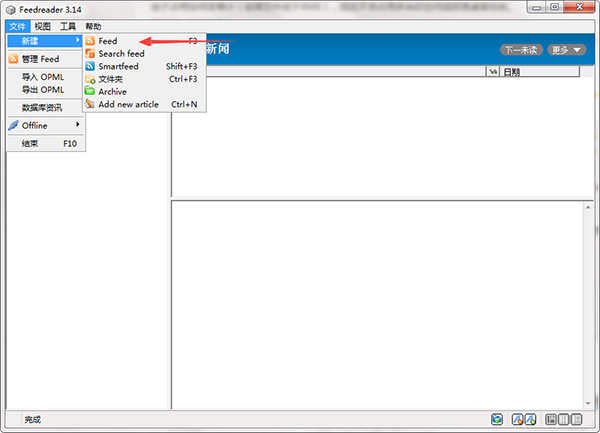Viewport: 600px width, 433px height.
Task: Switch to the middle column layout button
Action: click(x=564, y=419)
